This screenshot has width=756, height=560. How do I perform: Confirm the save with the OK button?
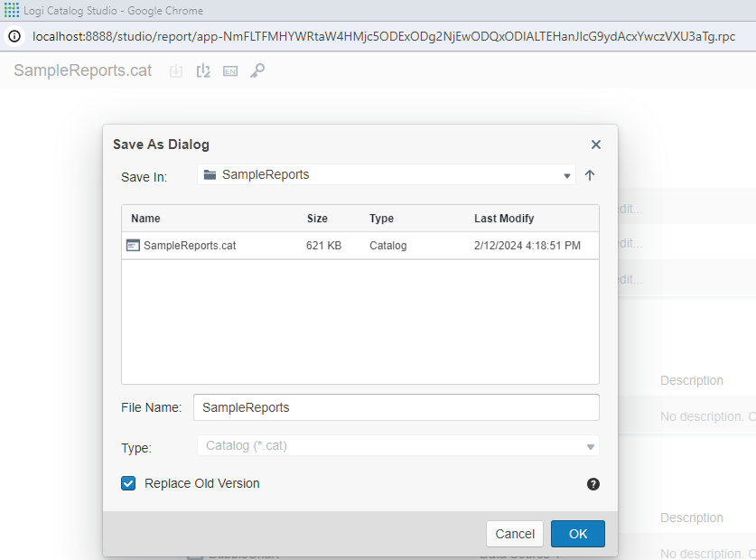pos(577,534)
